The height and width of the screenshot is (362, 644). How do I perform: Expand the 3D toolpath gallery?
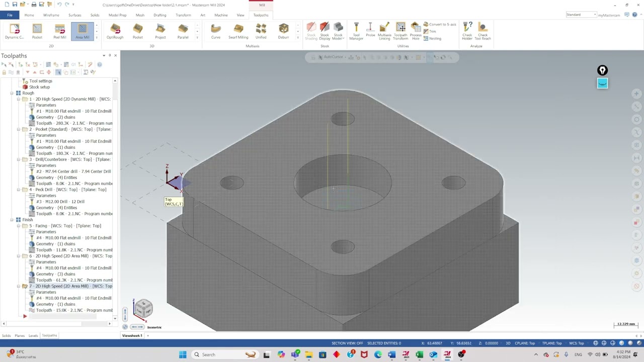[197, 38]
